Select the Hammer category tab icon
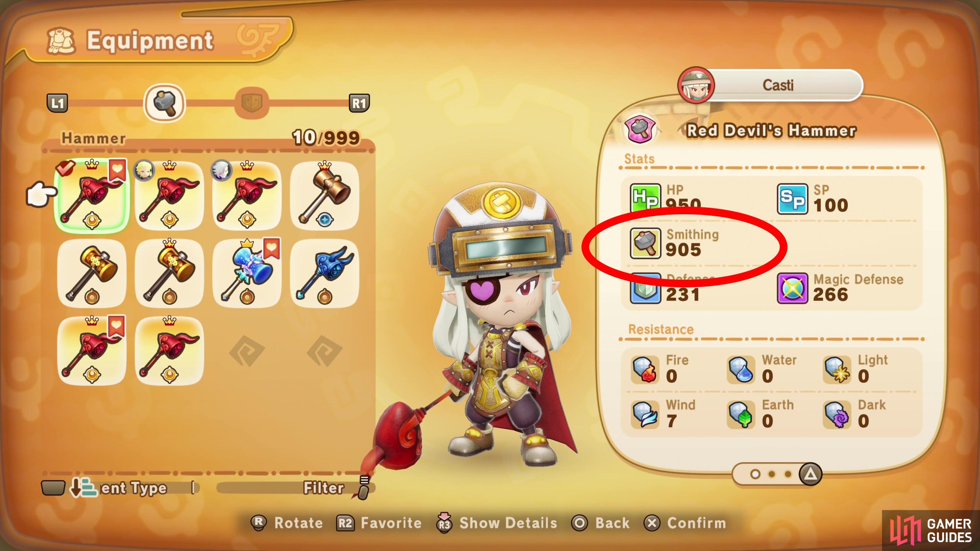 point(164,103)
